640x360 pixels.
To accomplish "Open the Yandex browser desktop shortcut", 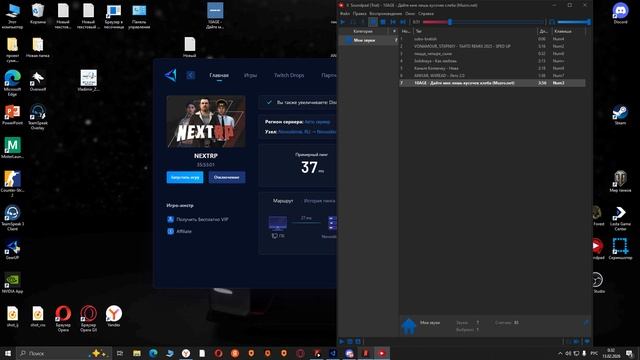I will click(x=113, y=316).
